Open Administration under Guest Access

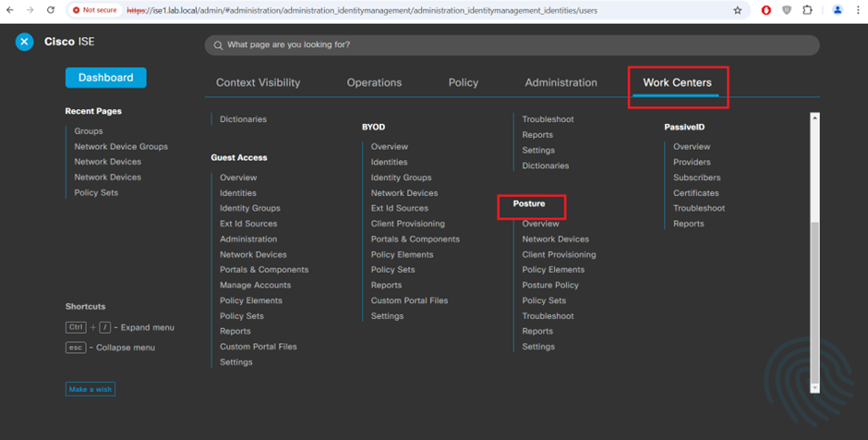click(248, 239)
